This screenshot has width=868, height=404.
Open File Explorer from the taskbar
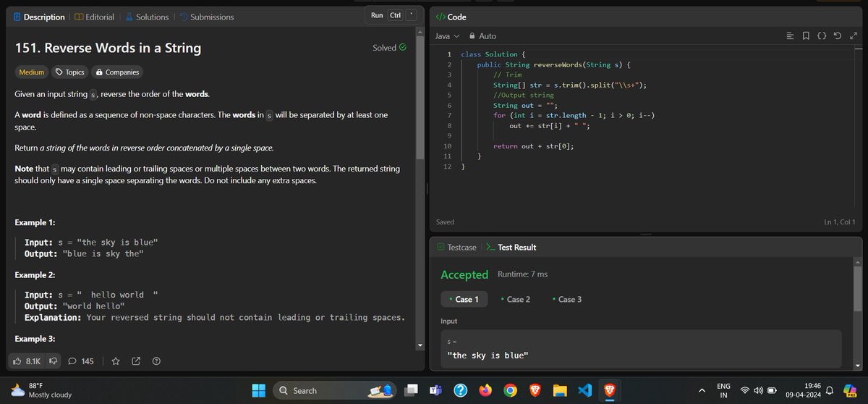pos(560,390)
